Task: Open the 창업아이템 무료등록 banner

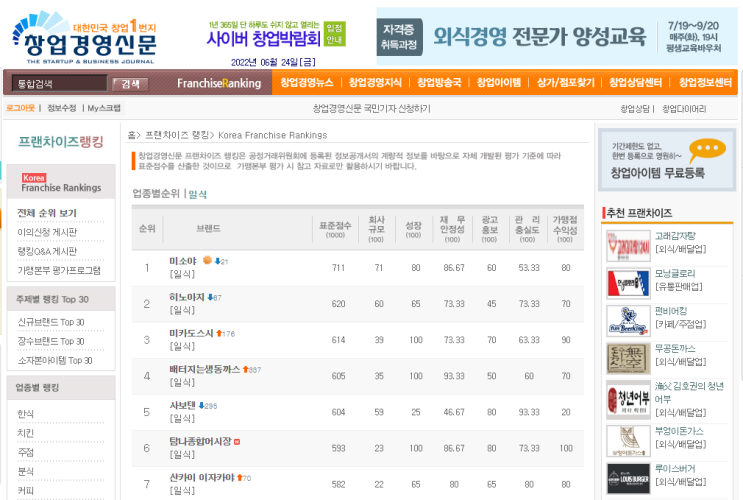Action: 667,160
